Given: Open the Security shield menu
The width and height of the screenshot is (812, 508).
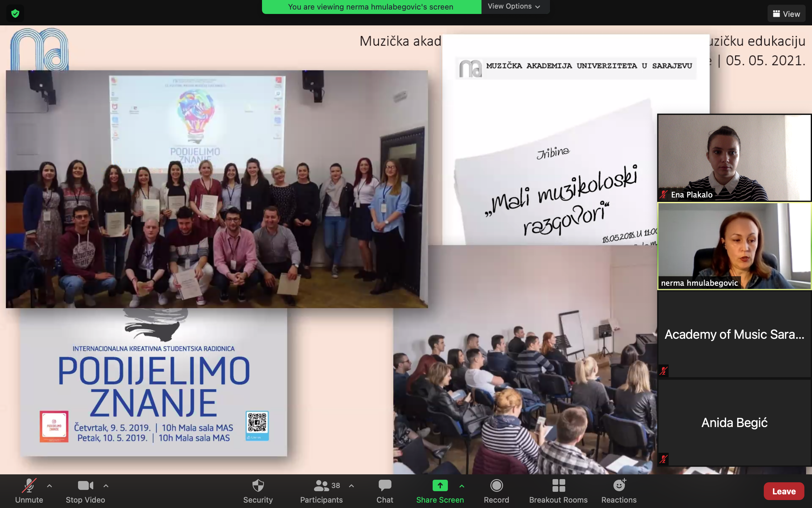Looking at the screenshot, I should (x=258, y=491).
